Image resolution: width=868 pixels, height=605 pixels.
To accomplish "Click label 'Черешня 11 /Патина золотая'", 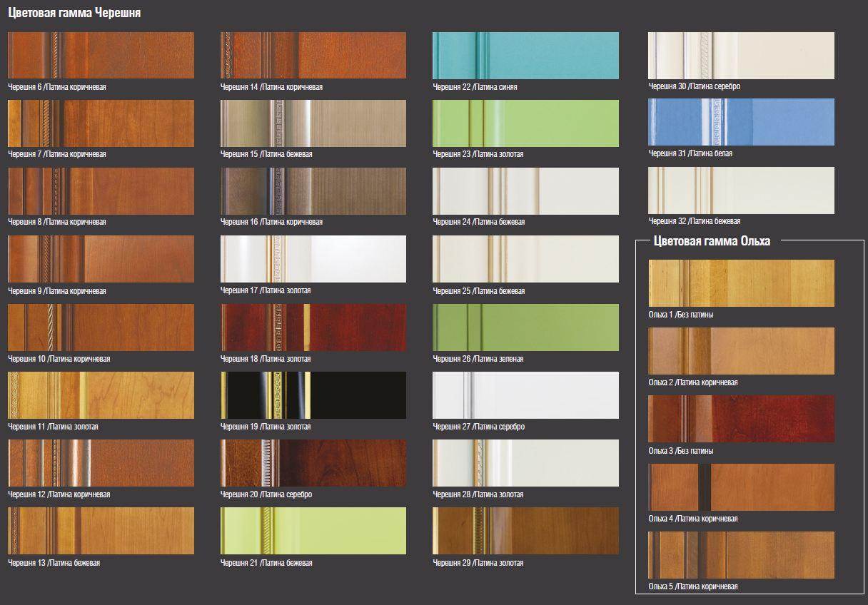I will (x=53, y=427).
